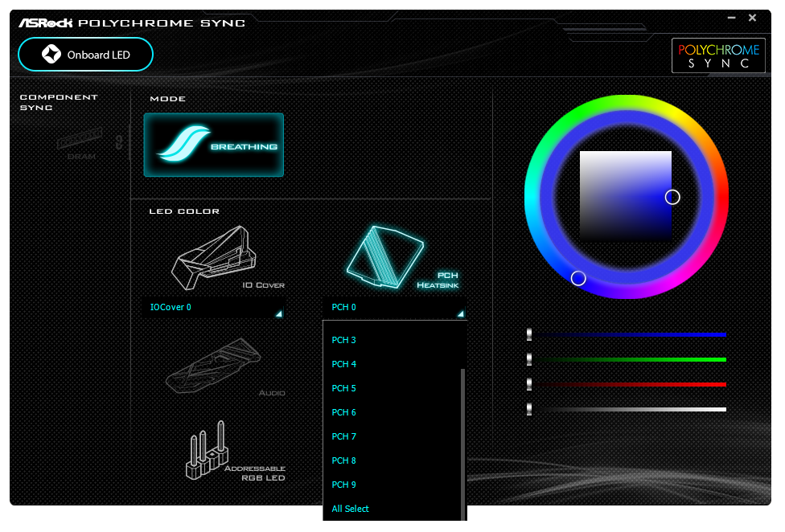Click the Polychrome Sync logo
The image size is (785, 532).
[718, 55]
